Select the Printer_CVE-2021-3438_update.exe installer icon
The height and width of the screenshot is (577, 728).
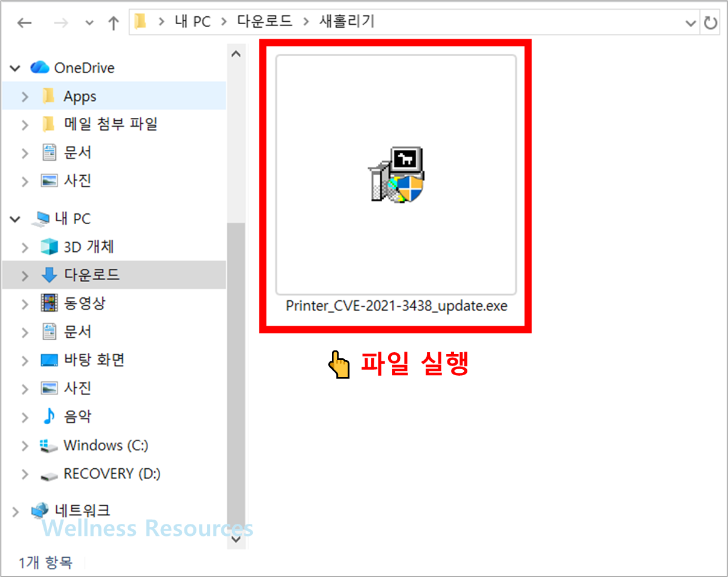(397, 175)
